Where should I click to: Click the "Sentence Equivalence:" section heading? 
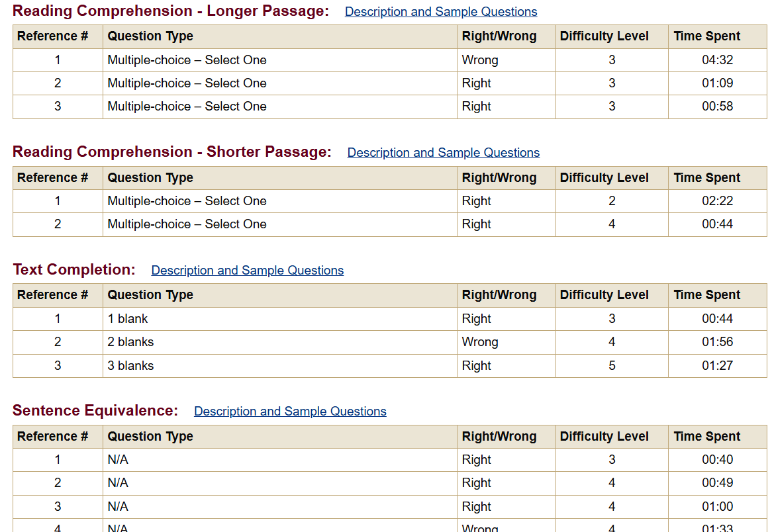tap(95, 410)
